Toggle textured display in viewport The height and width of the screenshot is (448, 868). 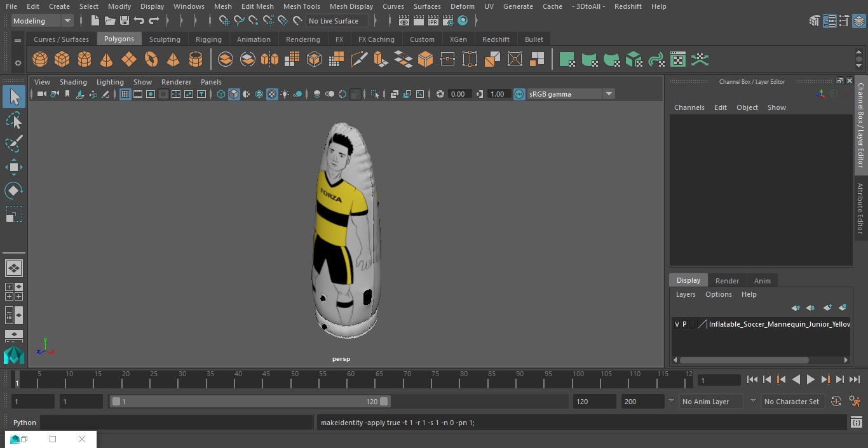coord(272,94)
